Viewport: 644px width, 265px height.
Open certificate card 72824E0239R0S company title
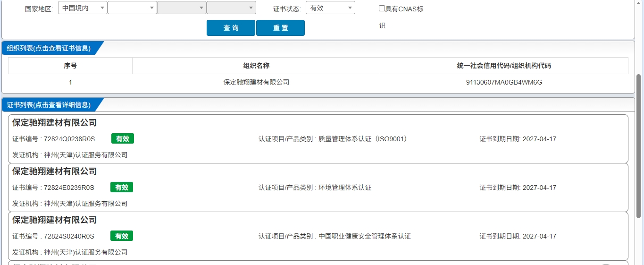pos(55,171)
